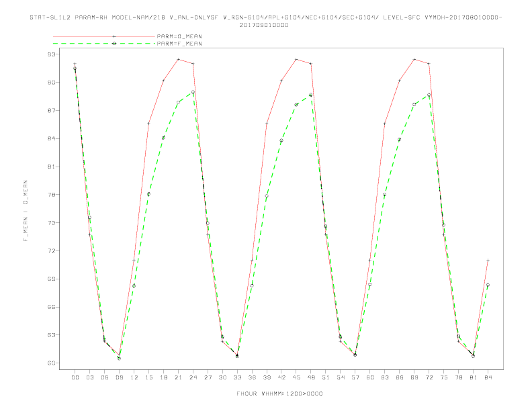Click x-axis tick label 63
This screenshot has height=411, width=532.
pyautogui.click(x=385, y=377)
